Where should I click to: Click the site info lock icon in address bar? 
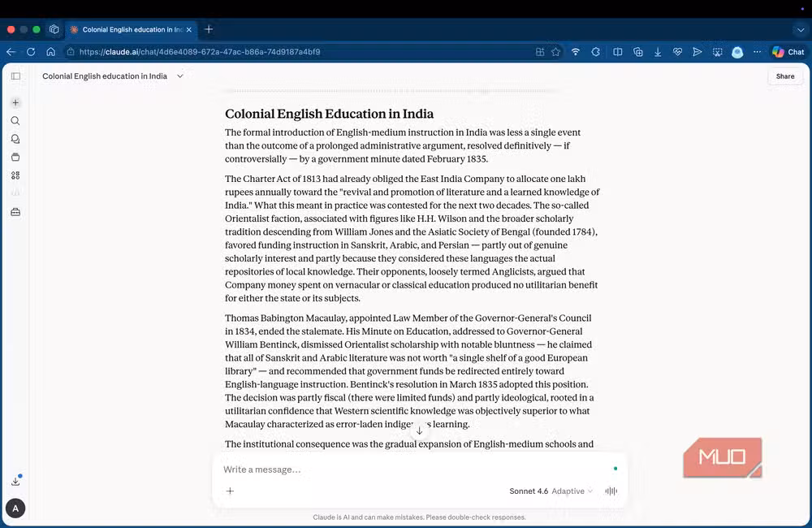pyautogui.click(x=71, y=52)
